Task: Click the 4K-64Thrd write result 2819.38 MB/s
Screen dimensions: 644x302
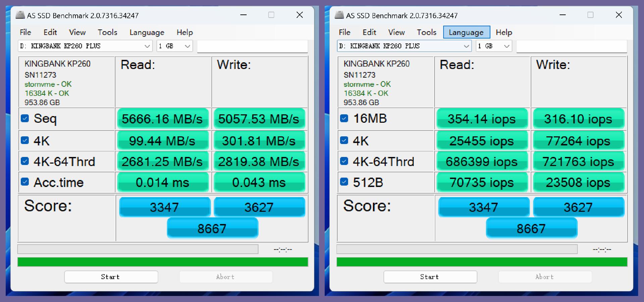Action: 259,161
